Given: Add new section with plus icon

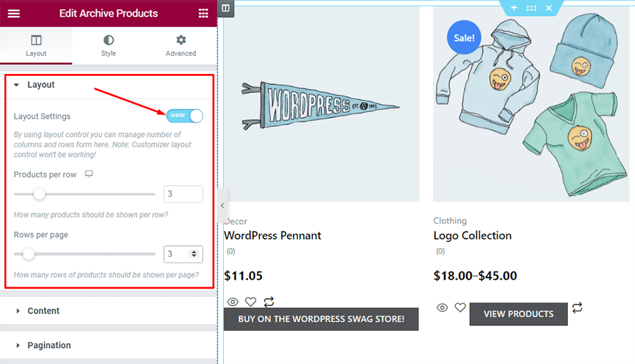Looking at the screenshot, I should tap(513, 8).
